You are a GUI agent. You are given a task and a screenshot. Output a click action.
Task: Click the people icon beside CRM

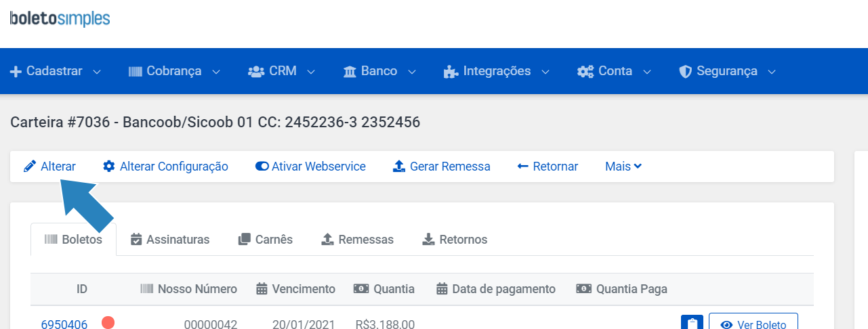(x=256, y=71)
